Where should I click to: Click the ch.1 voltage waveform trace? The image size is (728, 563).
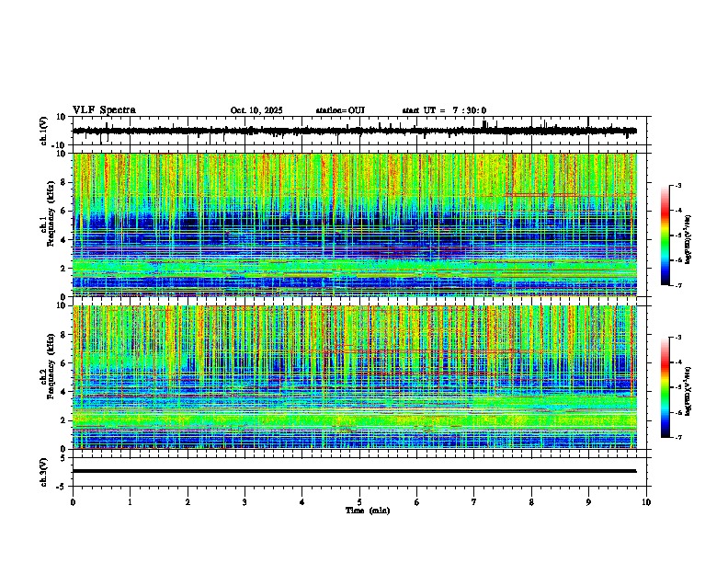[x=354, y=131]
